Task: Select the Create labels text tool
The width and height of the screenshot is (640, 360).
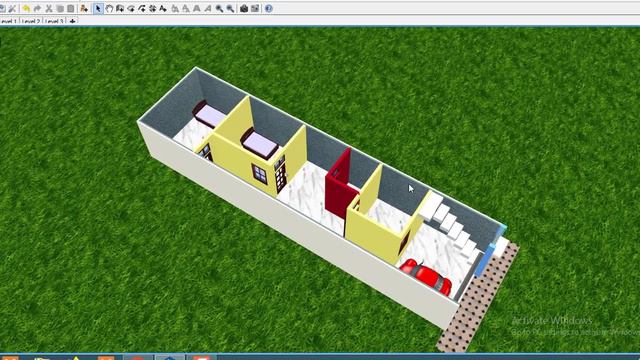Action: (163, 8)
